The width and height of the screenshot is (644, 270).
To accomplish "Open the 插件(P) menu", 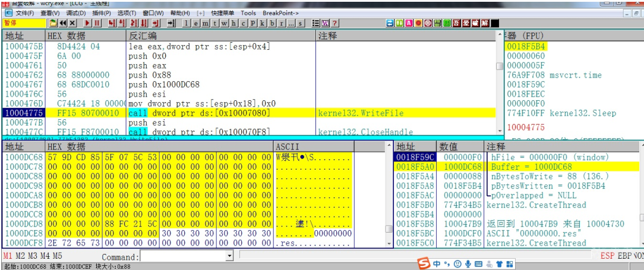I will click(x=102, y=13).
